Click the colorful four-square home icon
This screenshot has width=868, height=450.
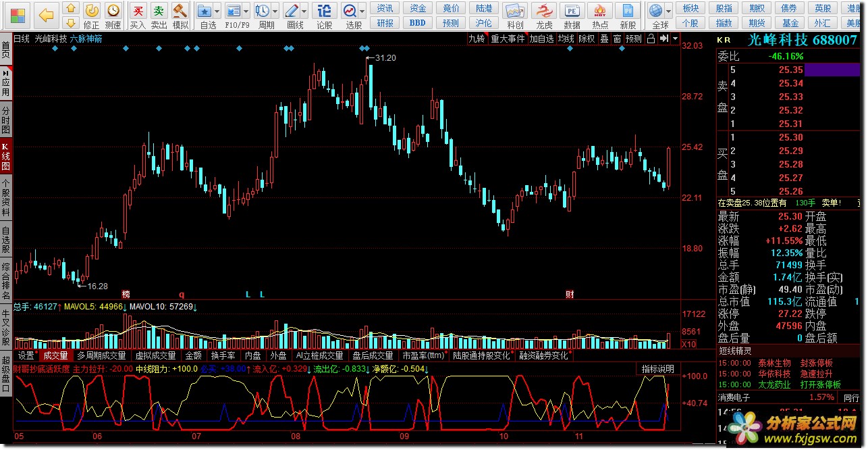pos(19,14)
